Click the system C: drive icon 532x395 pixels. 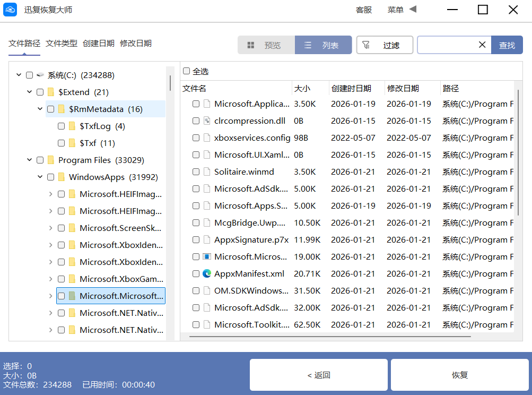click(40, 75)
